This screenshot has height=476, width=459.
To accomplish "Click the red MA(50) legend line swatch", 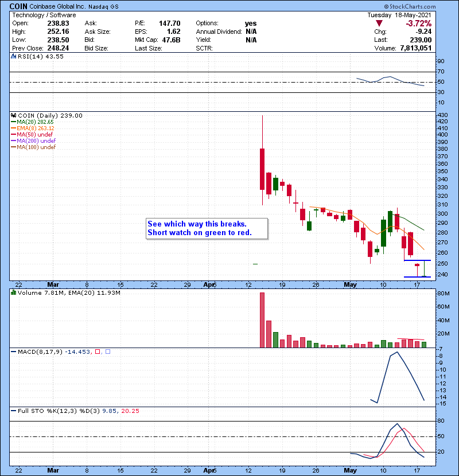I will [x=13, y=135].
